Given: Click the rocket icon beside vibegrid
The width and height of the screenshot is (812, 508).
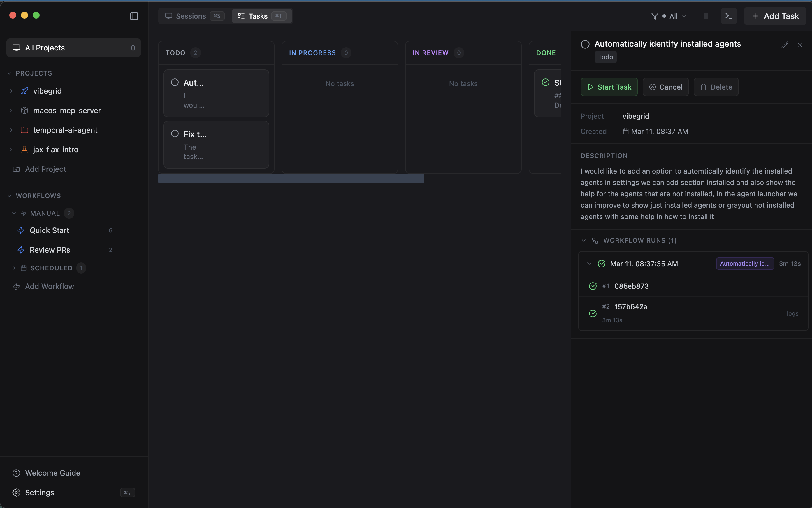Looking at the screenshot, I should click(24, 90).
